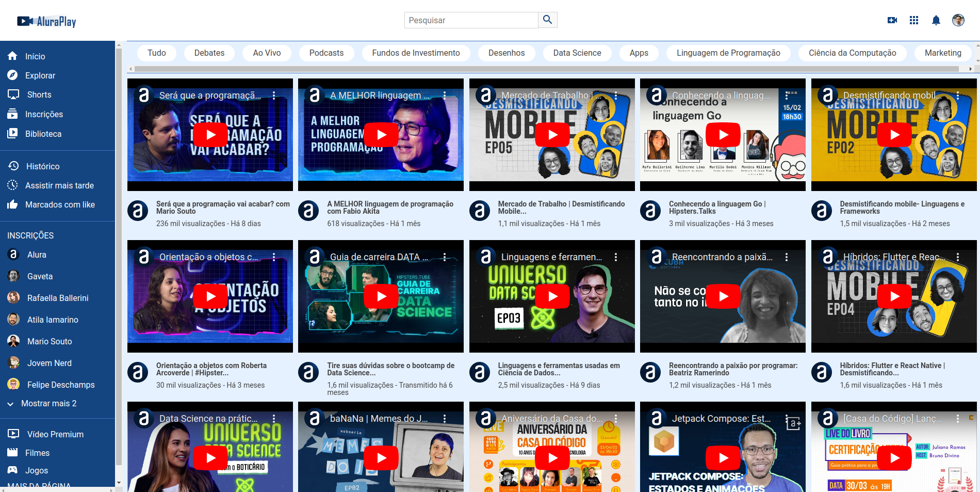Screen dimensions: 980x492
Task: Open Histórico in the sidebar
Action: (x=43, y=166)
